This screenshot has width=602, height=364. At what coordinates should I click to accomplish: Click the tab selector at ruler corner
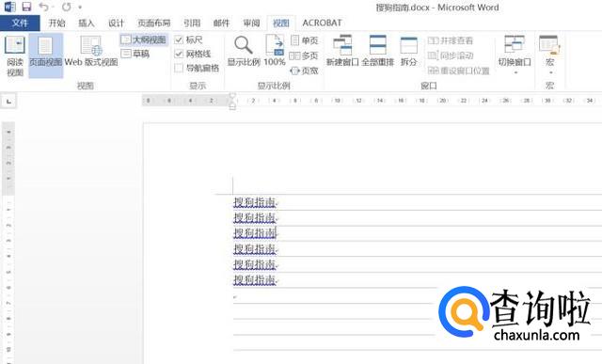click(8, 101)
